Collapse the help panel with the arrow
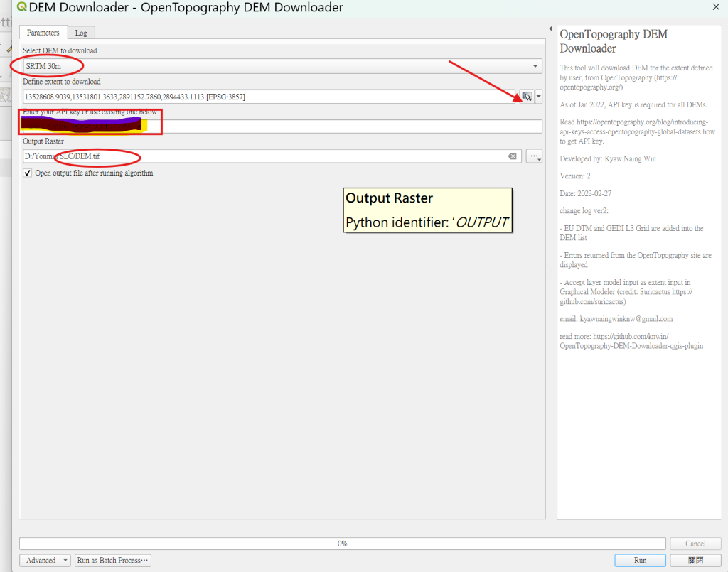The image size is (728, 572). coord(551,28)
